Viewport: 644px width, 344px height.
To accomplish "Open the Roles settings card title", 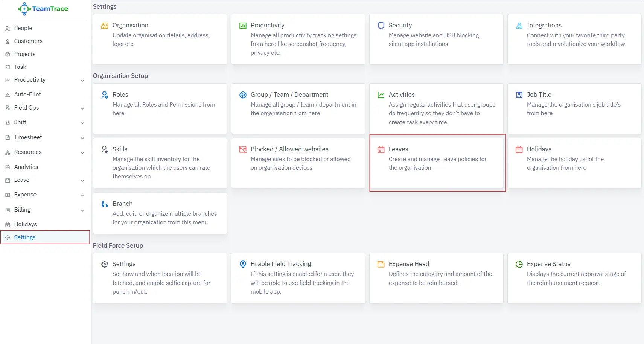I will pyautogui.click(x=120, y=94).
